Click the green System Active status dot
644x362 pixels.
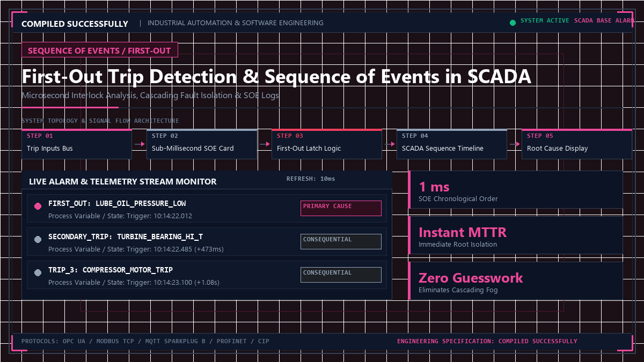pyautogui.click(x=513, y=23)
